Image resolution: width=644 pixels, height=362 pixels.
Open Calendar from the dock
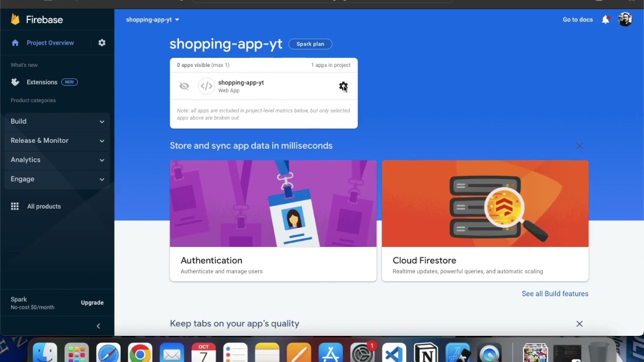(x=203, y=353)
